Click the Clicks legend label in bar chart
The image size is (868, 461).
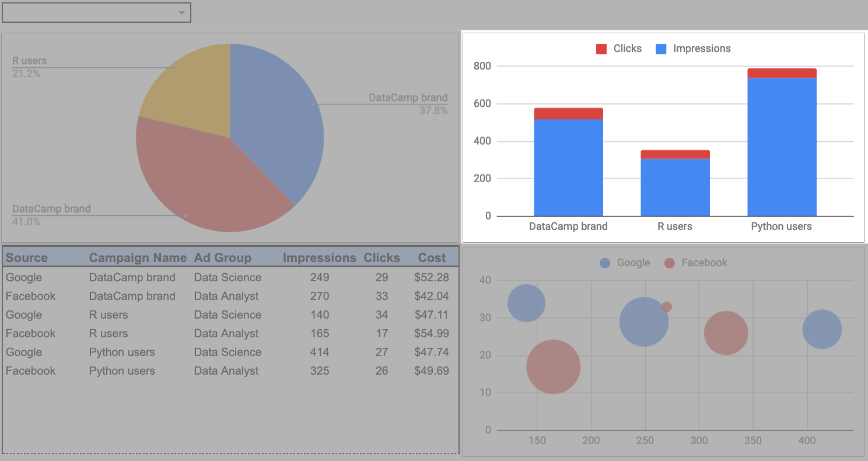tap(628, 48)
